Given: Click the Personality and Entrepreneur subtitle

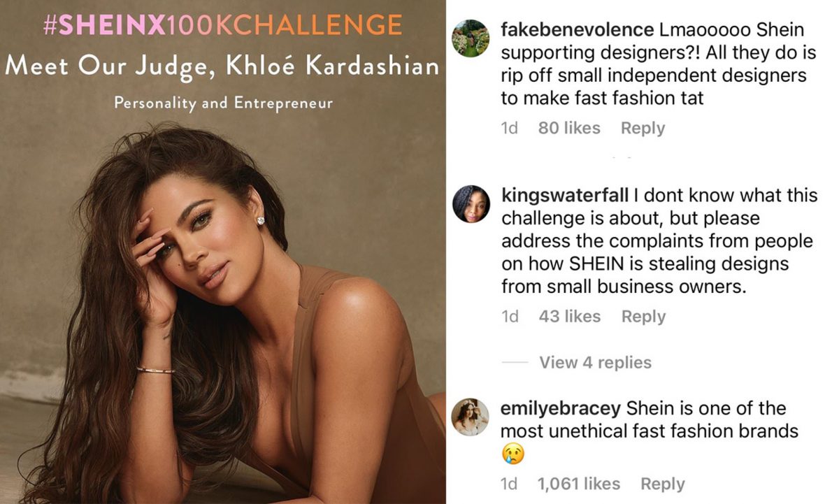Looking at the screenshot, I should tap(223, 103).
